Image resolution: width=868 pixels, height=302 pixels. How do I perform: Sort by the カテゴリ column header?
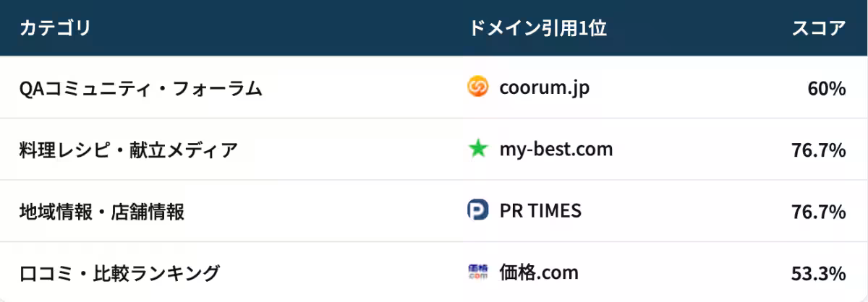pyautogui.click(x=55, y=28)
